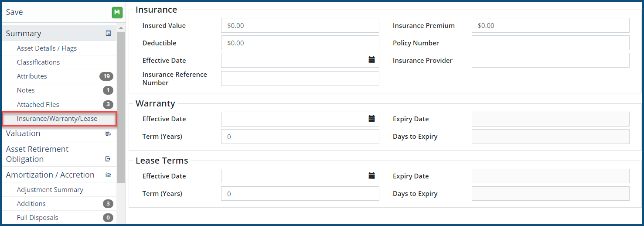Click the Valuation section icon
The image size is (644, 226).
click(x=108, y=134)
